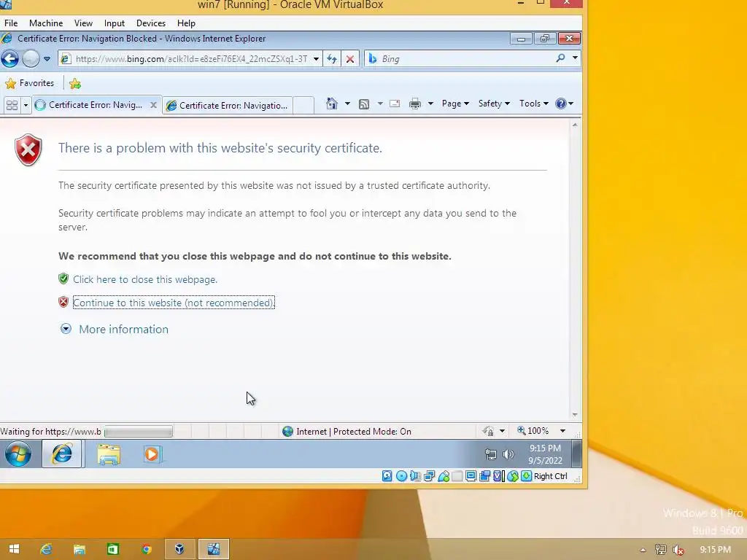Expand address bar autocomplete dropdown arrow
The height and width of the screenshot is (560, 747).
point(317,59)
